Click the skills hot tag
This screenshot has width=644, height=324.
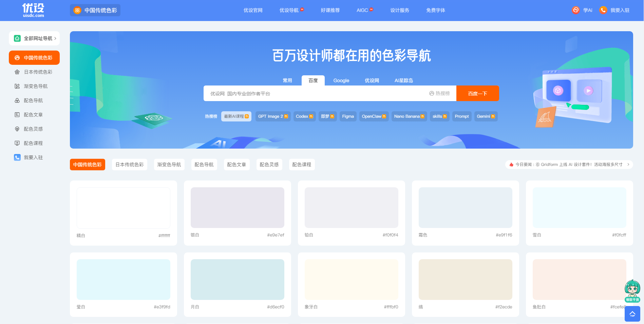click(x=440, y=116)
